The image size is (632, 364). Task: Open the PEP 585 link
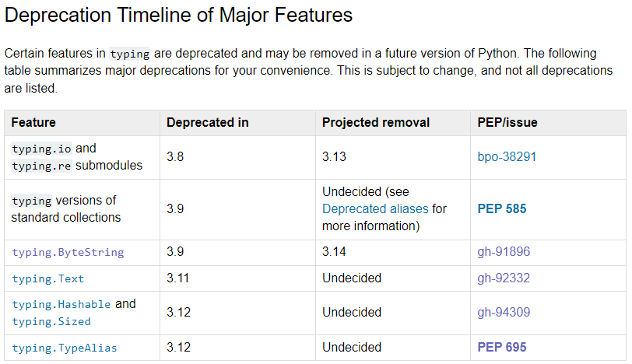click(502, 208)
